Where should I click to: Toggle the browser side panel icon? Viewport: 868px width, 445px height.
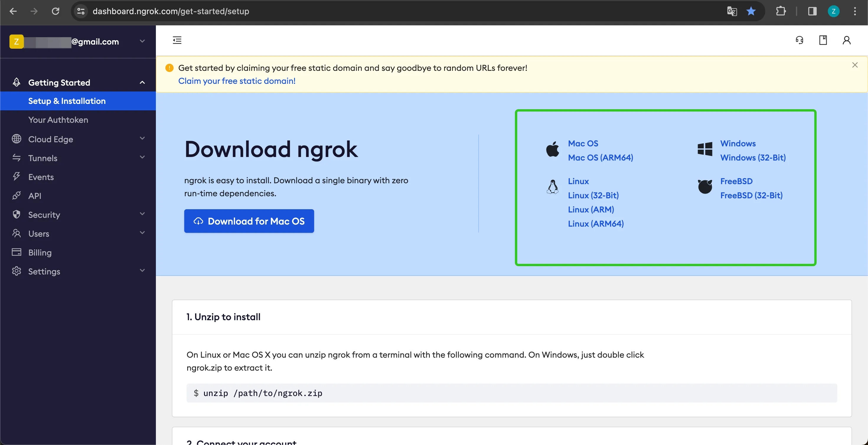tap(812, 11)
